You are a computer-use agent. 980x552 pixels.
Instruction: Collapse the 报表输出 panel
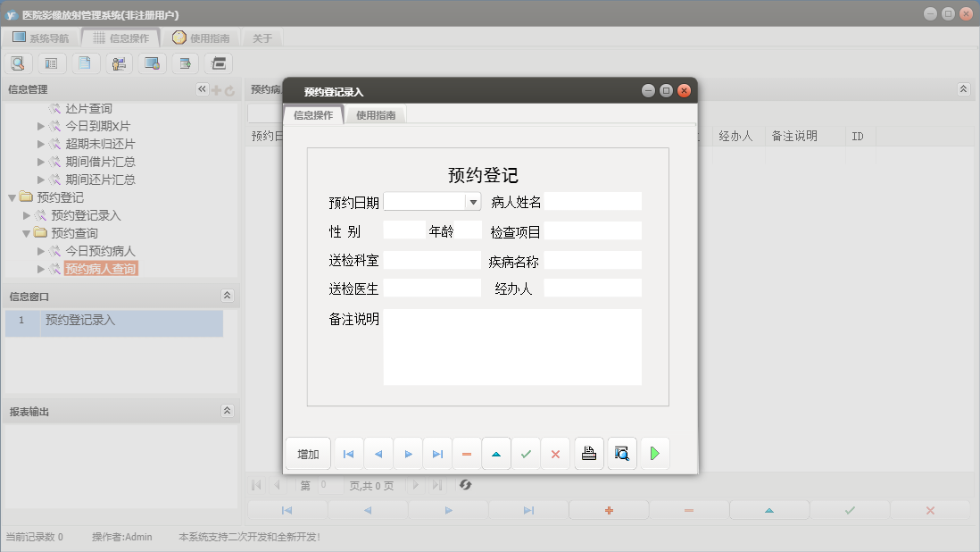point(228,411)
